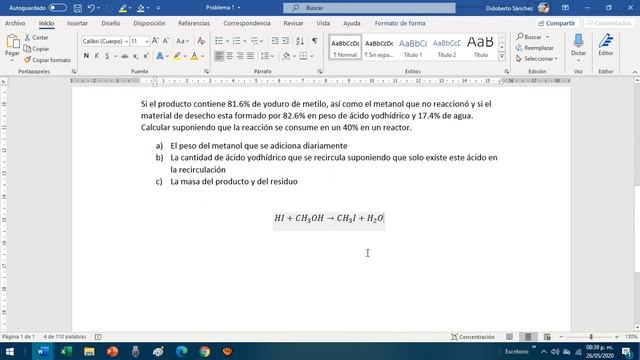This screenshot has height=360, width=640.
Task: Switch to Insertar tab
Action: [x=77, y=23]
